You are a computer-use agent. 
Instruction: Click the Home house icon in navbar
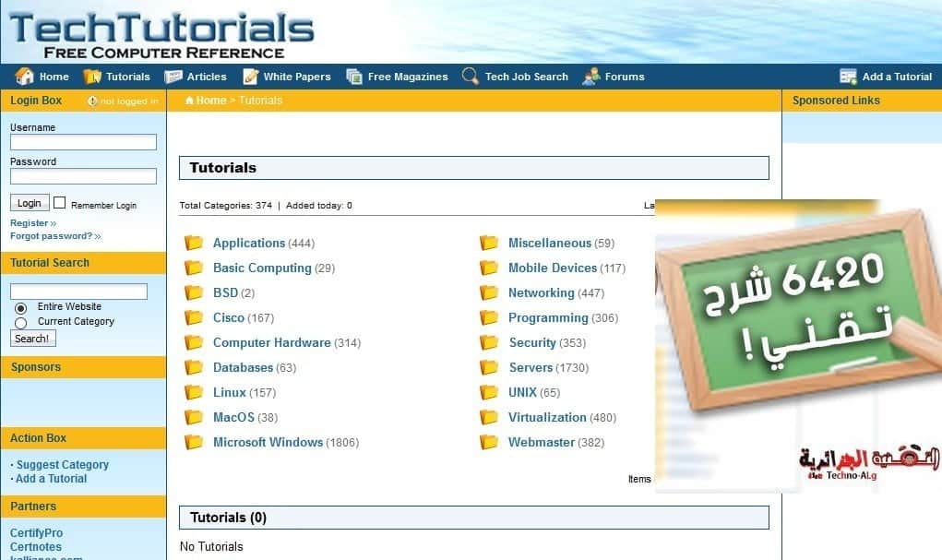click(x=25, y=77)
